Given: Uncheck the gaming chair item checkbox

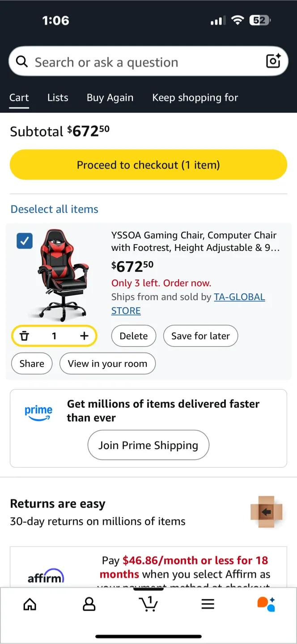Looking at the screenshot, I should (x=25, y=241).
